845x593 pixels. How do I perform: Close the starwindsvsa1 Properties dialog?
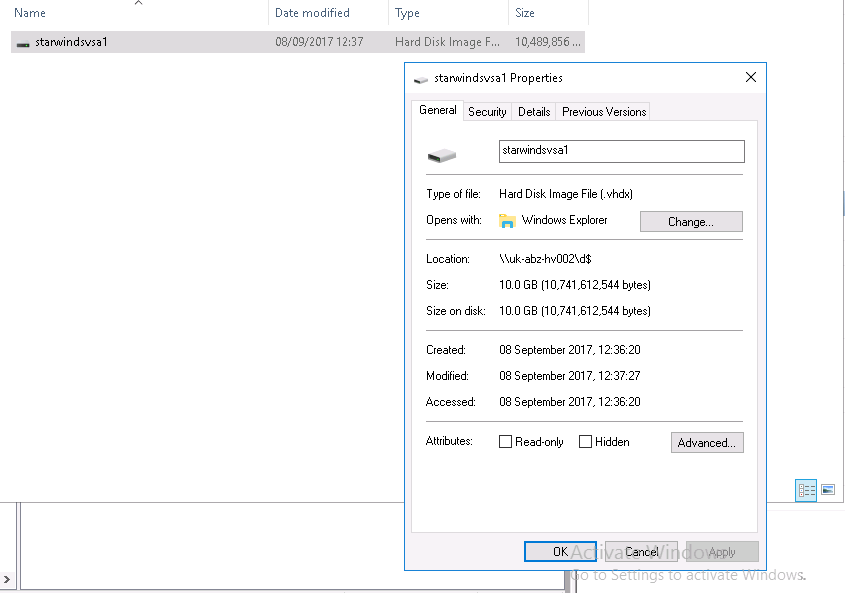coord(751,77)
